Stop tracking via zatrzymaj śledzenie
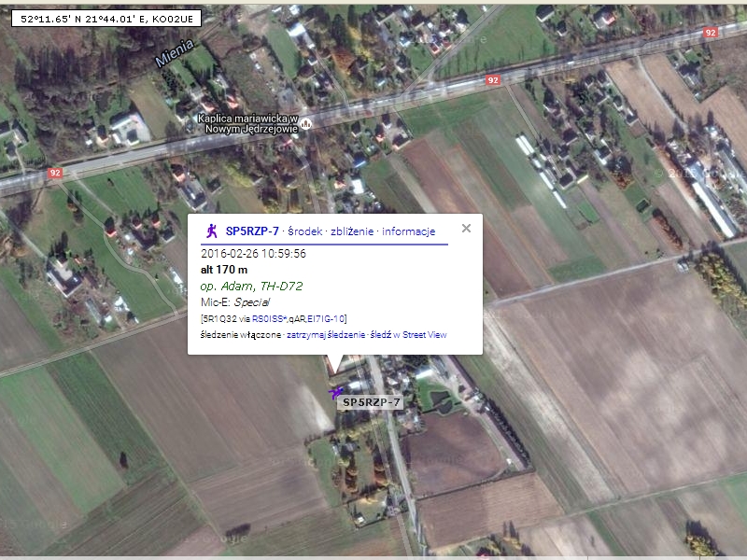Viewport: 747px width, 560px height. click(326, 335)
